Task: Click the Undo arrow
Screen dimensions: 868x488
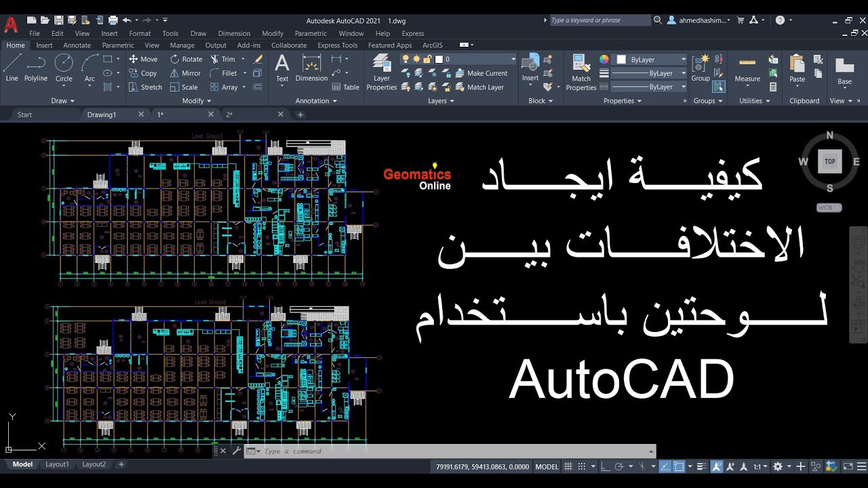Action: (127, 20)
